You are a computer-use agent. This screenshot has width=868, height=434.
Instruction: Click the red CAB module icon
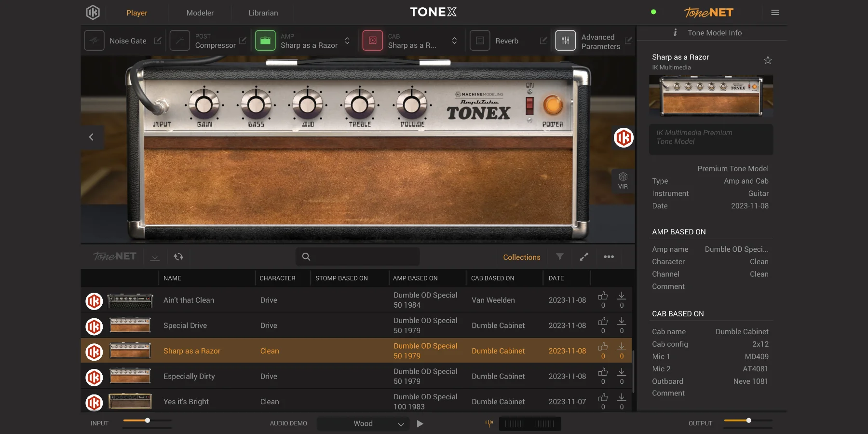372,41
